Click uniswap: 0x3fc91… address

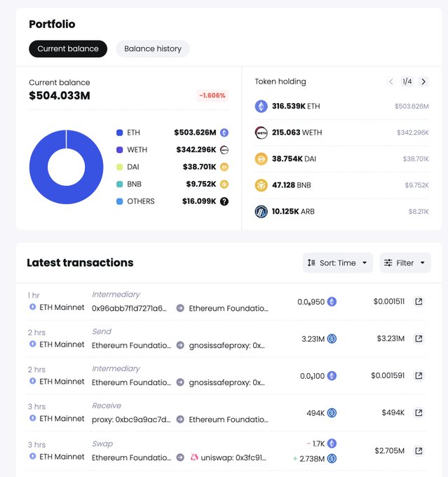click(233, 457)
